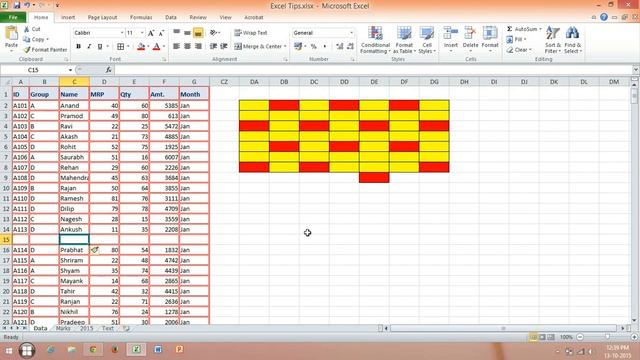Open Find & Select binoculars menu
Viewport: 640px width, 360px height.
pyautogui.click(x=573, y=40)
